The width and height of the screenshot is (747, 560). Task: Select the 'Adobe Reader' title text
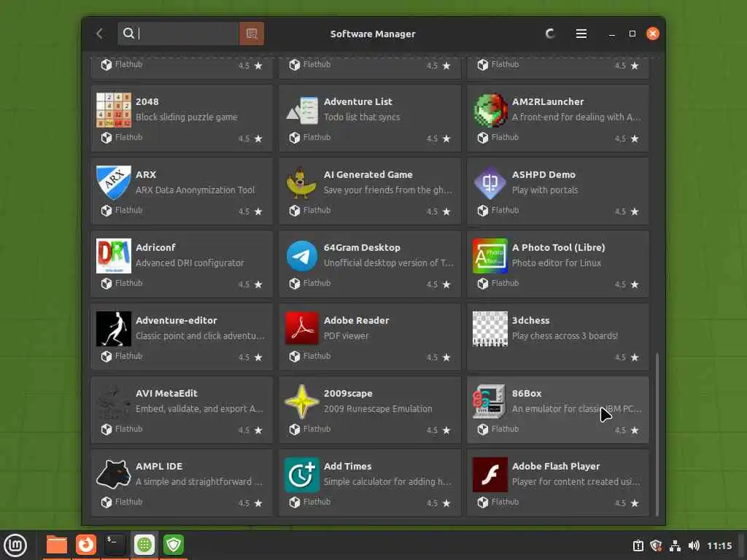pyautogui.click(x=356, y=321)
